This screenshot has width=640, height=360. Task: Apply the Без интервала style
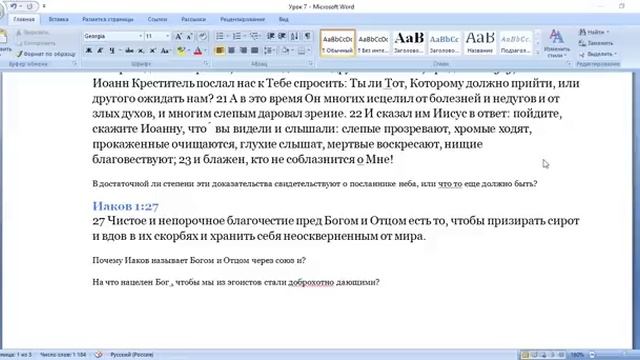tap(373, 43)
